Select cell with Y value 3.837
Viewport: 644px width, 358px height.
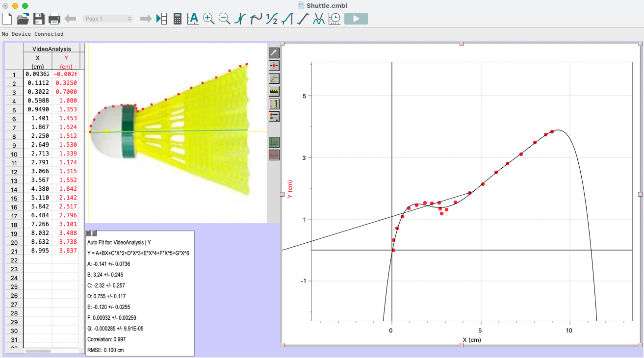(66, 251)
